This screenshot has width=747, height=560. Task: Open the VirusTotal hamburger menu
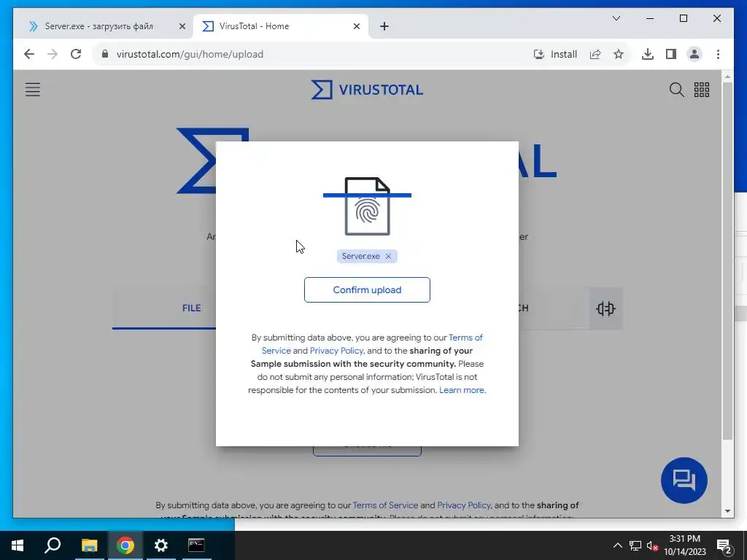tap(32, 90)
